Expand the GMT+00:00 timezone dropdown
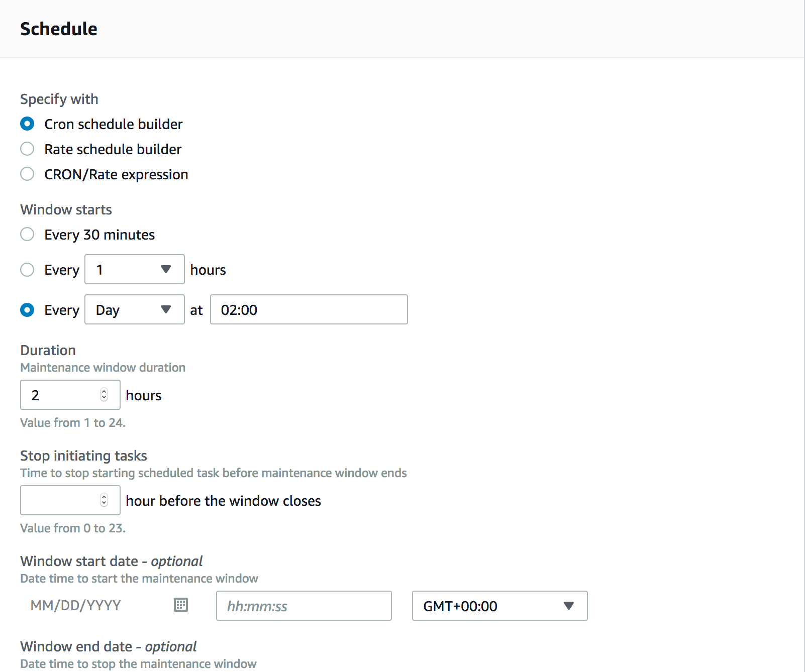This screenshot has height=672, width=805. 500,606
